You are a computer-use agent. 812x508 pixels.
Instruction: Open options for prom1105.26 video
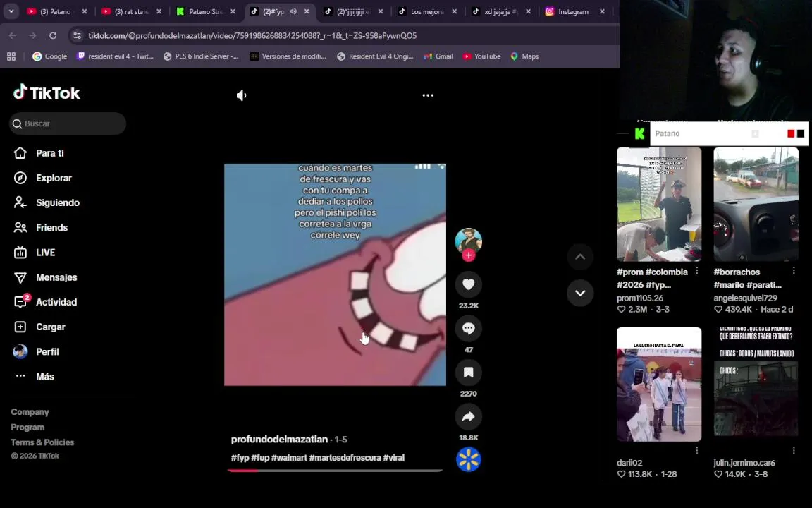[x=697, y=271]
